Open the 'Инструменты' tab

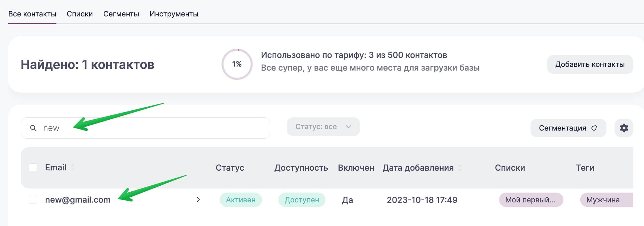(174, 14)
